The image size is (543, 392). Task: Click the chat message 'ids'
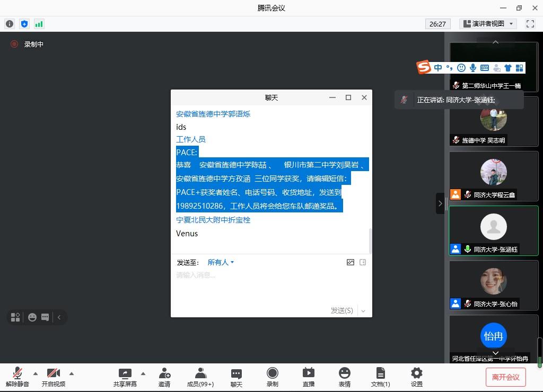point(181,127)
